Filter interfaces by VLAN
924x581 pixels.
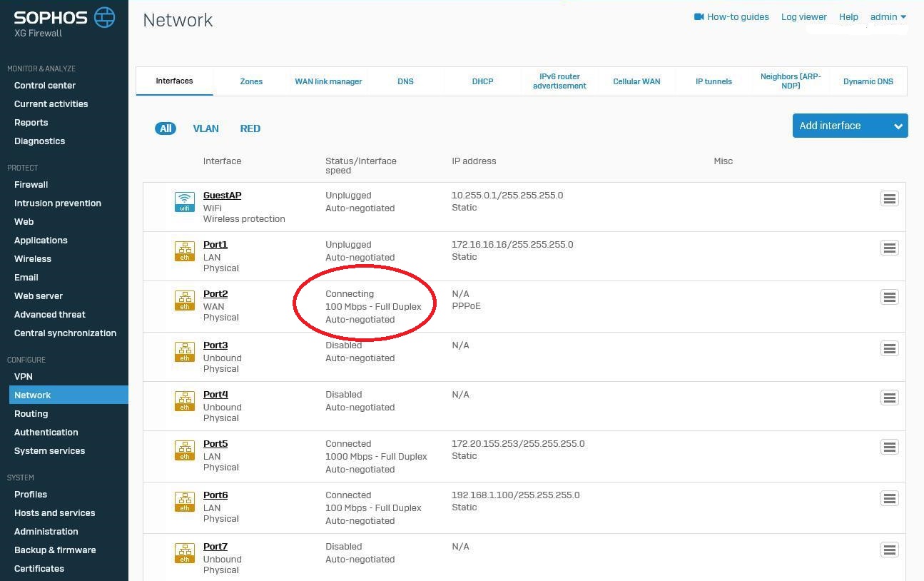tap(205, 128)
